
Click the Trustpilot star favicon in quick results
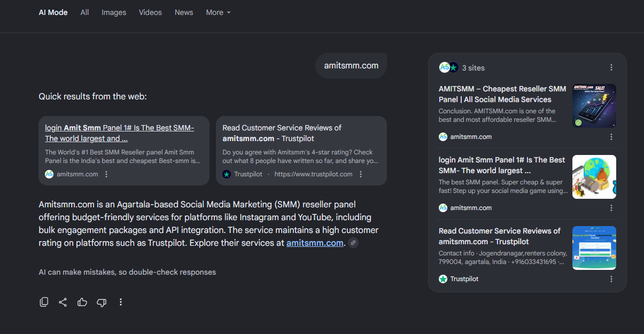click(x=227, y=174)
